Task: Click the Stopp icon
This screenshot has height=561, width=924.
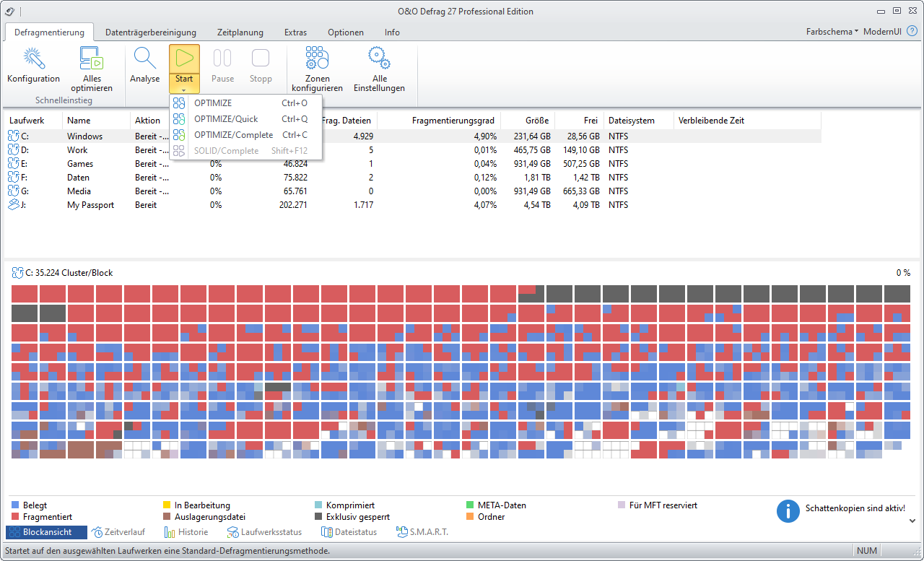Action: pos(261,58)
